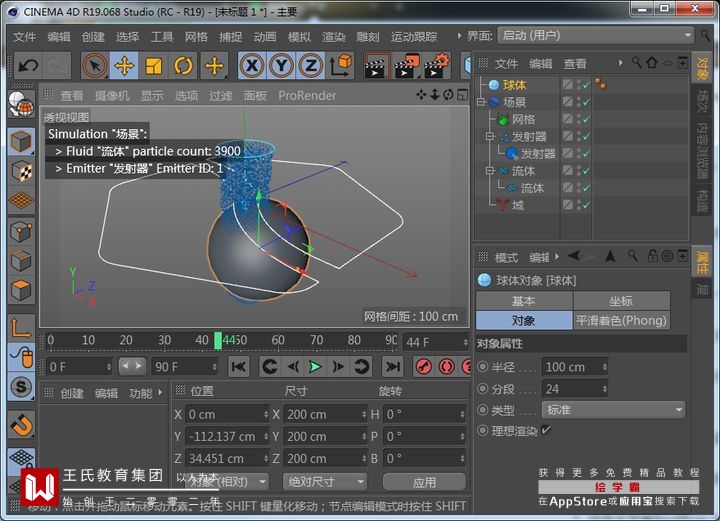Switch to the 基本 tab
Screen dimensions: 720x521
524,301
